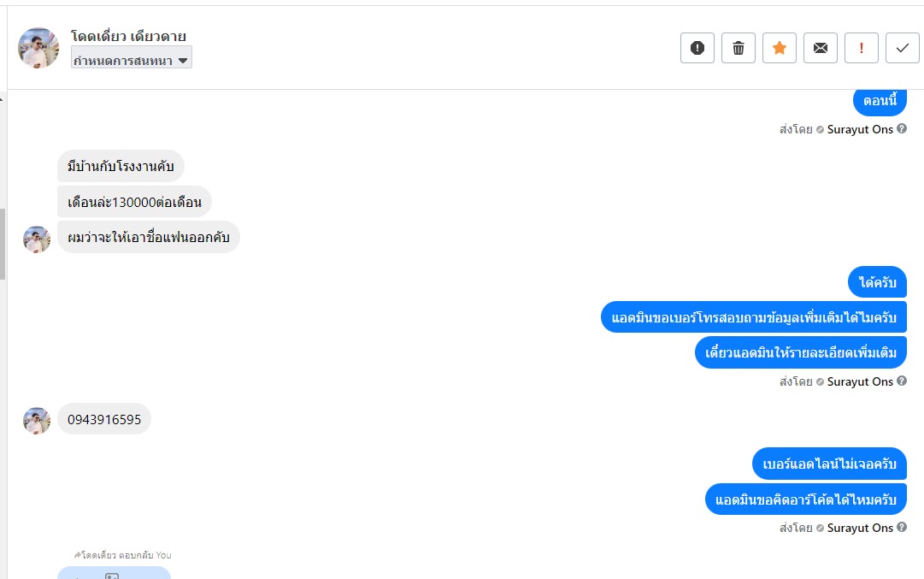Image resolution: width=924 pixels, height=579 pixels.
Task: Click the contact's profile picture in header
Action: (x=38, y=48)
